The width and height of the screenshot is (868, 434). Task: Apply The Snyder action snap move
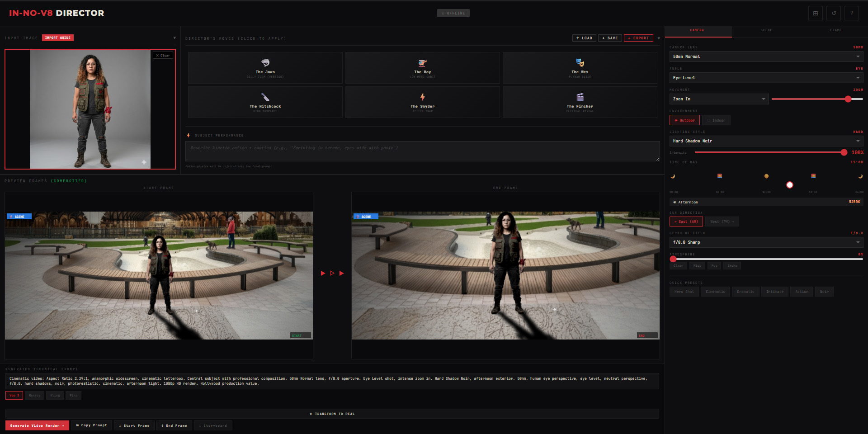point(422,102)
